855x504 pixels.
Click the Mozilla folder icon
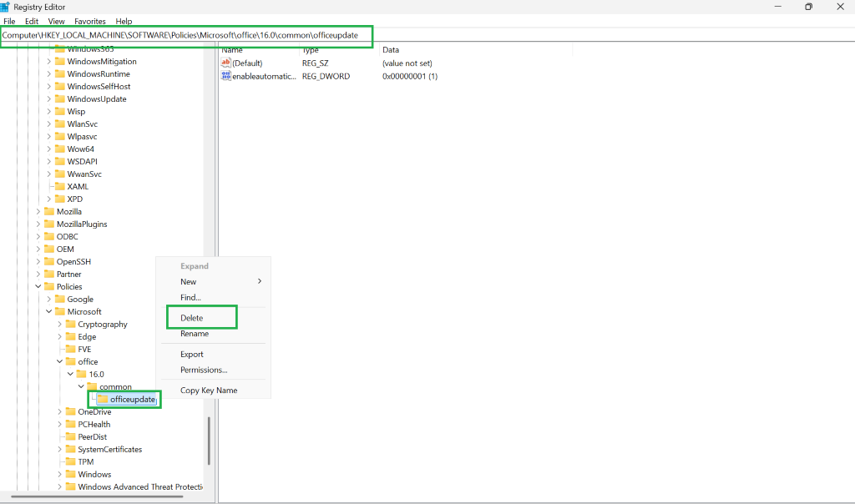(x=49, y=212)
